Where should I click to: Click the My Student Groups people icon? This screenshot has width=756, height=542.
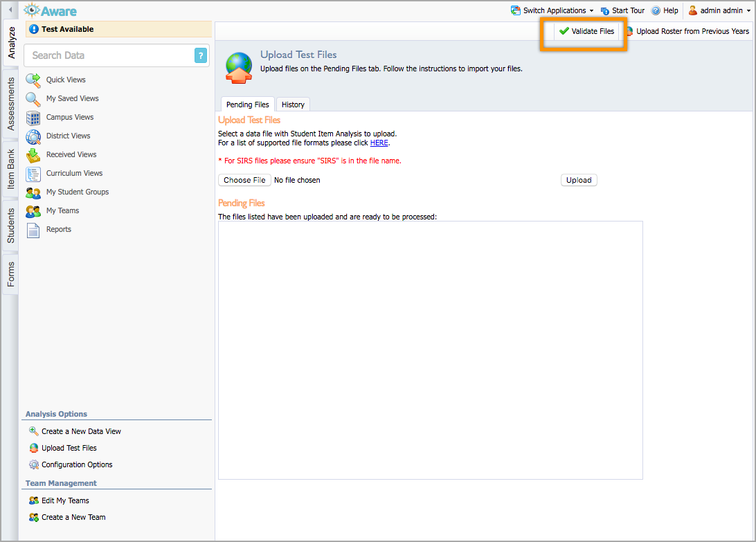pyautogui.click(x=33, y=193)
